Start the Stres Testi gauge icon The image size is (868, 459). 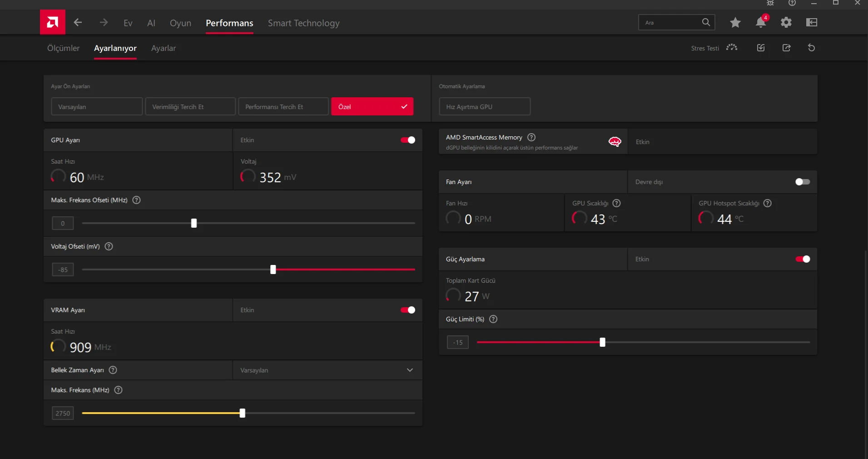(732, 48)
